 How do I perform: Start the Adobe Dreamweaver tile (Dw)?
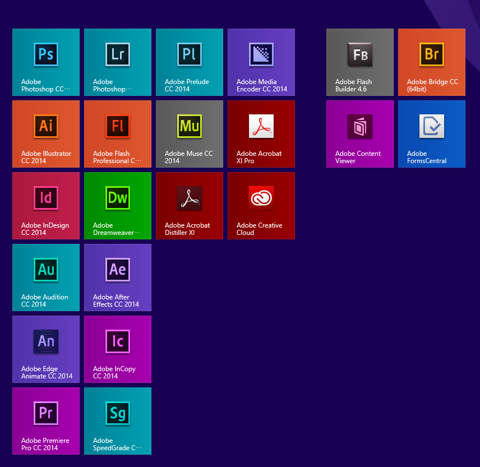coord(118,206)
